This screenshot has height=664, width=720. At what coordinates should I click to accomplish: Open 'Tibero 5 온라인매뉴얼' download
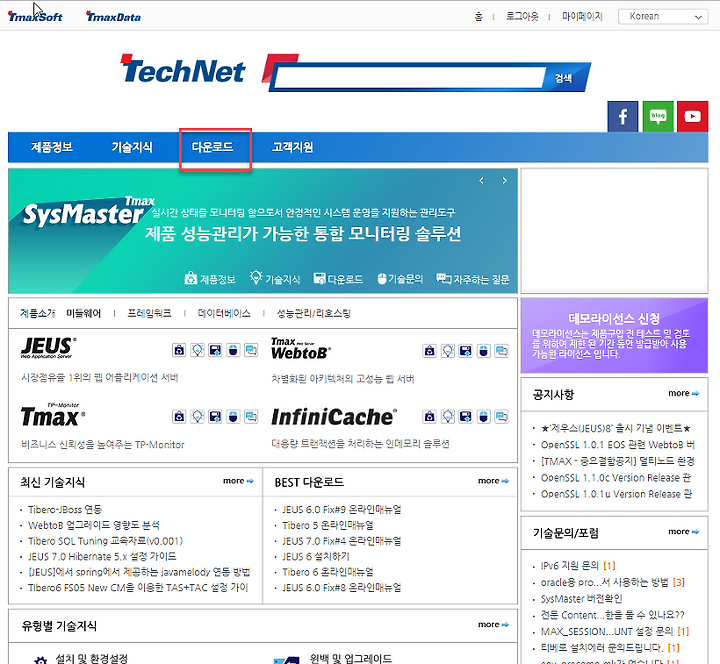pyautogui.click(x=328, y=525)
